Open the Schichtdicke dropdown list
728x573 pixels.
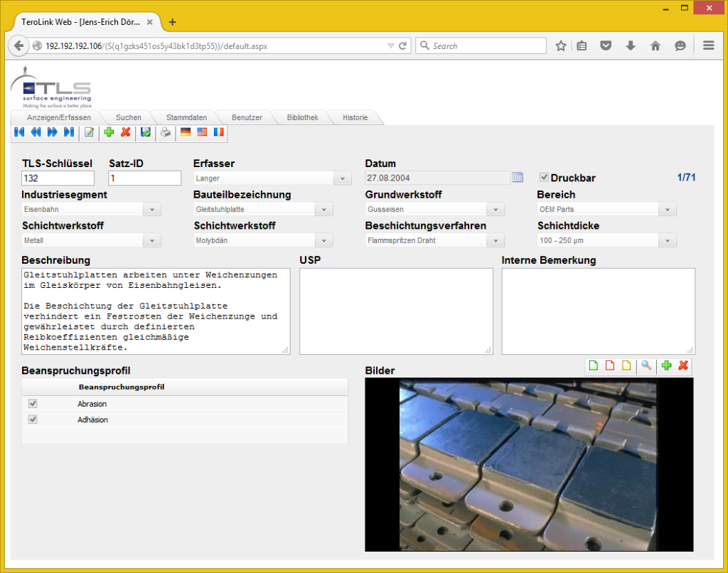click(667, 240)
